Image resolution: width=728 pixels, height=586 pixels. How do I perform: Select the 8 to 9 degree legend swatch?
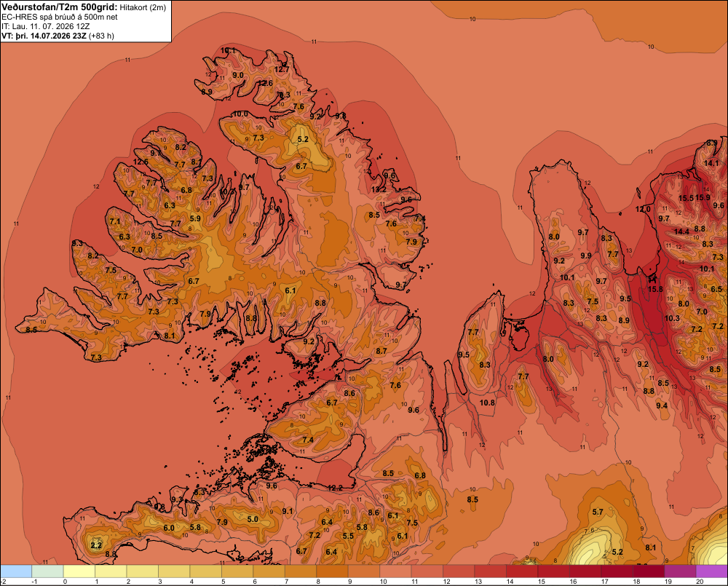click(x=333, y=571)
